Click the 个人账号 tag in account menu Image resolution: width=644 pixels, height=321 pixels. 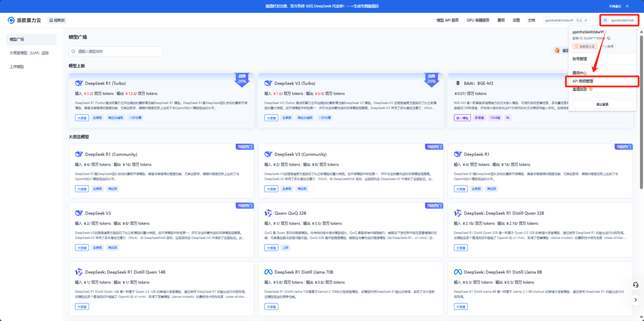[x=607, y=46]
